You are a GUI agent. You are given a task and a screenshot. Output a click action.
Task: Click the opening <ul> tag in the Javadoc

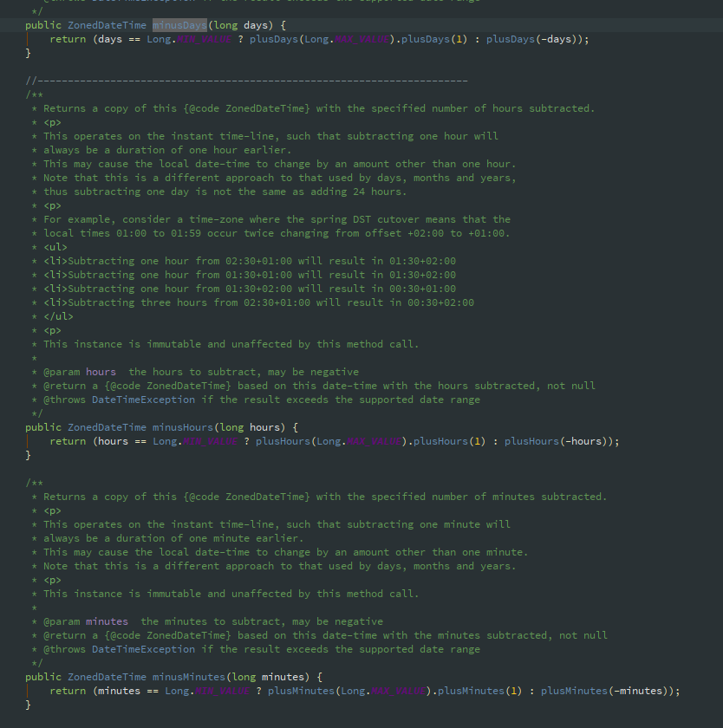tap(55, 247)
